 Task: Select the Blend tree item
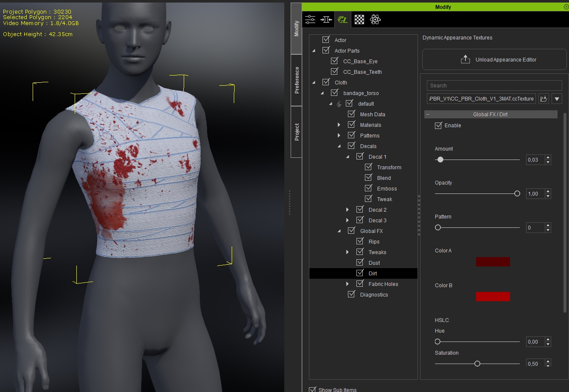(384, 178)
